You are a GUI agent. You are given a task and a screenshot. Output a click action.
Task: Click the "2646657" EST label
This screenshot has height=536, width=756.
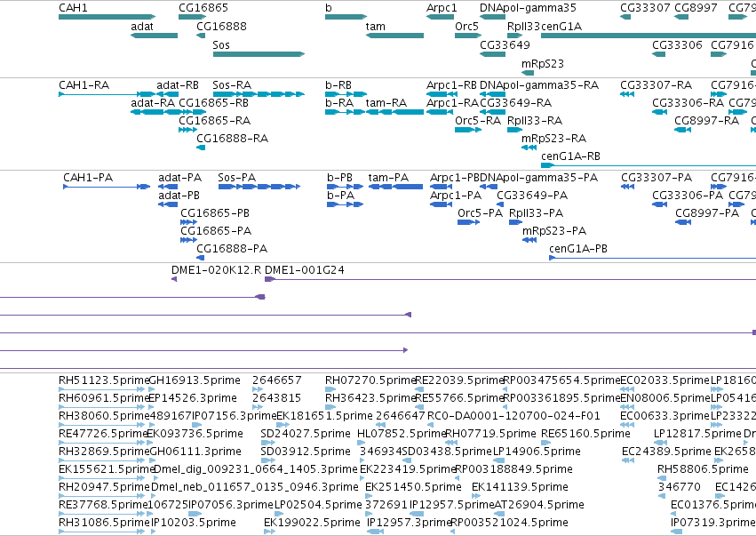pyautogui.click(x=277, y=381)
